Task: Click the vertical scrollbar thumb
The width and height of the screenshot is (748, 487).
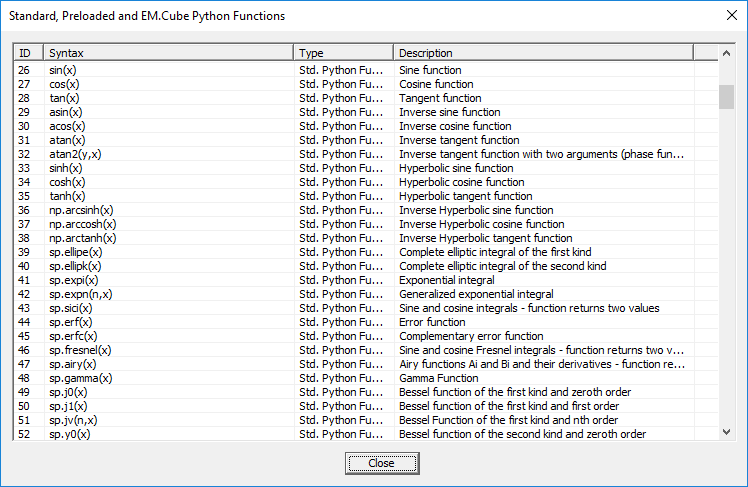Action: tap(727, 96)
